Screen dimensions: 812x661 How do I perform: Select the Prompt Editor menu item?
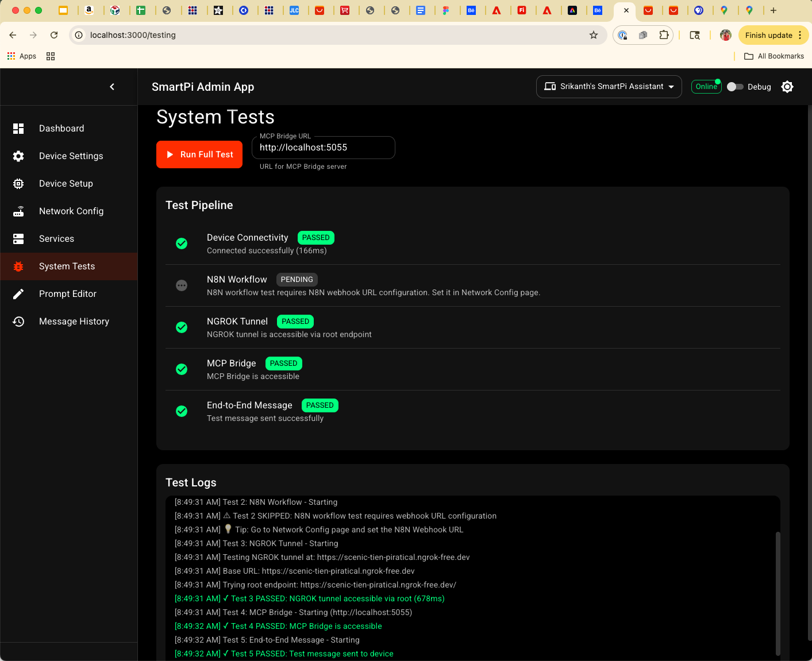tap(67, 293)
